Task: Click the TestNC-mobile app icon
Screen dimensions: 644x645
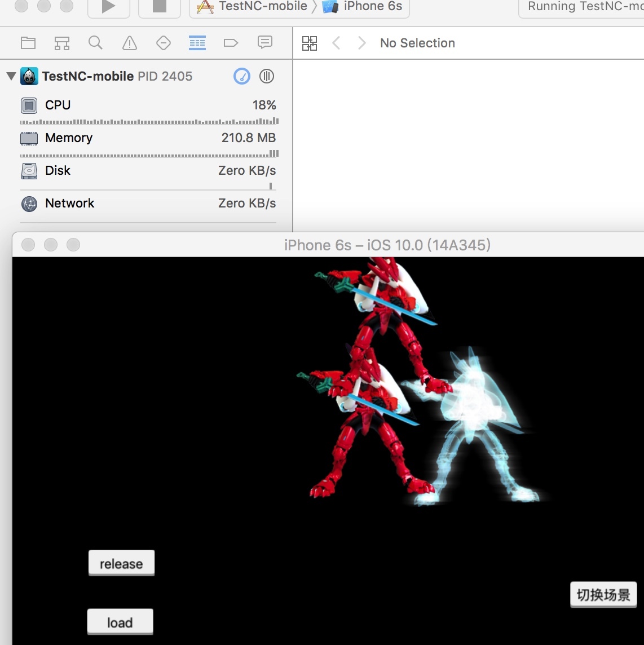Action: (x=29, y=76)
